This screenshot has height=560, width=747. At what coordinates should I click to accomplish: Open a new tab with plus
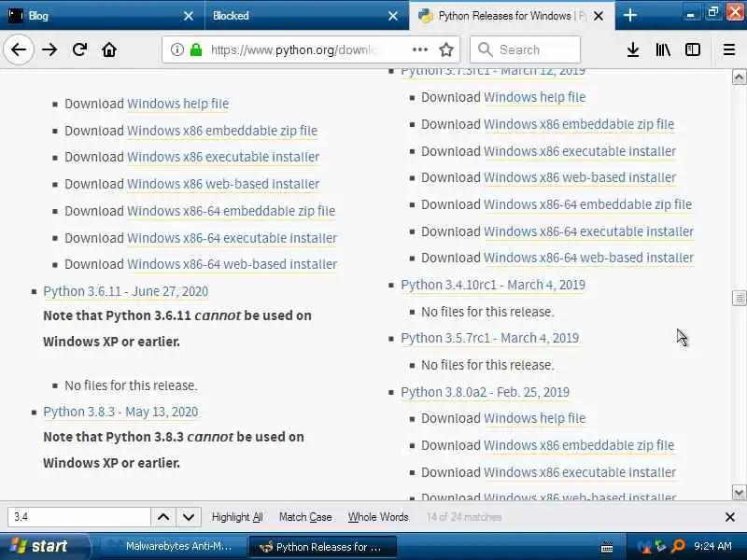[x=629, y=16]
